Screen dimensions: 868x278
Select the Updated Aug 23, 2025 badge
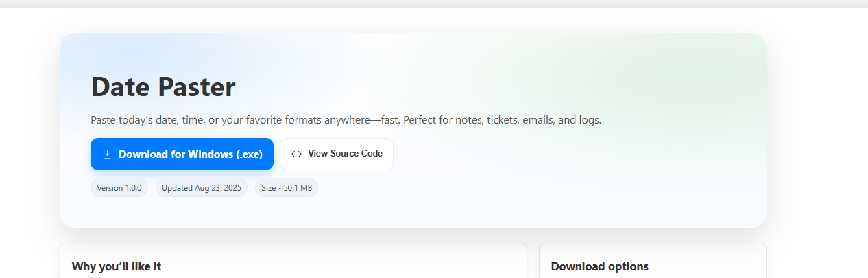(202, 188)
